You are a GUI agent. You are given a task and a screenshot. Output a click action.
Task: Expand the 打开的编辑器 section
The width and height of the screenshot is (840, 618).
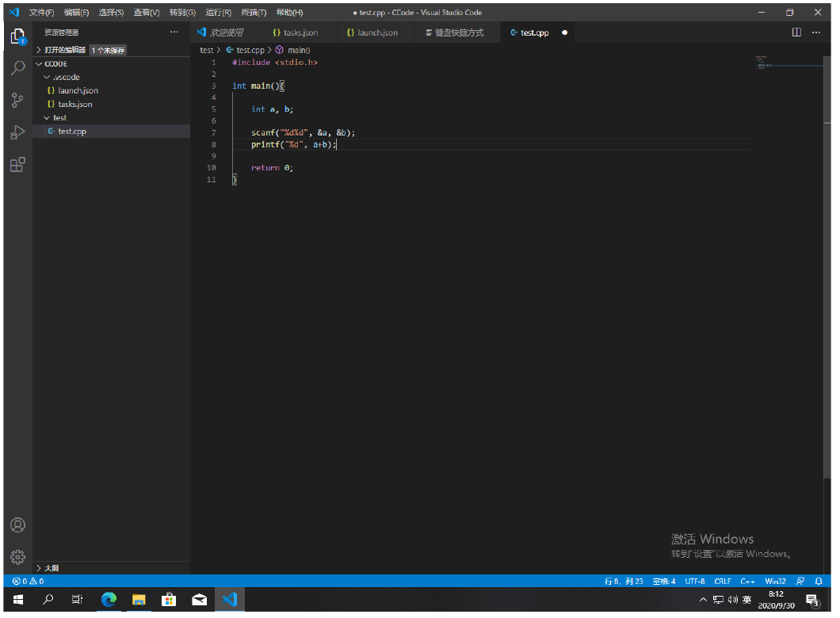[63, 50]
